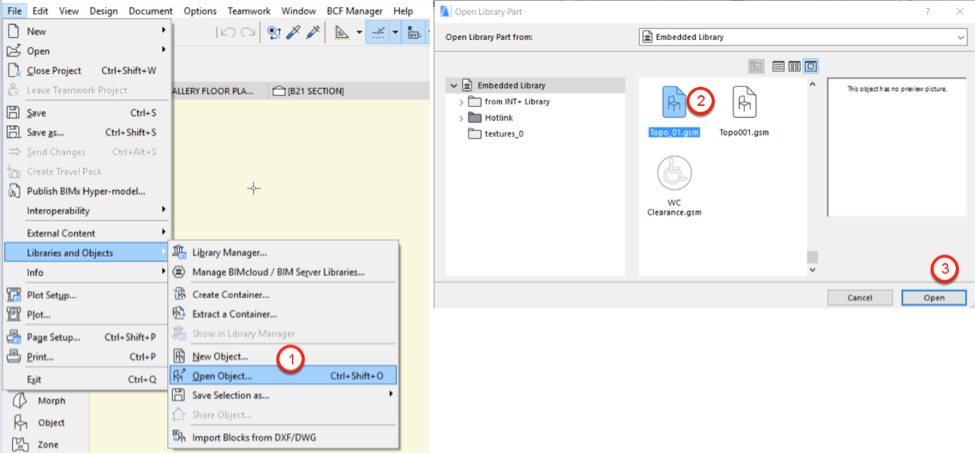
Task: Choose Open Object... in submenu
Action: click(x=283, y=375)
